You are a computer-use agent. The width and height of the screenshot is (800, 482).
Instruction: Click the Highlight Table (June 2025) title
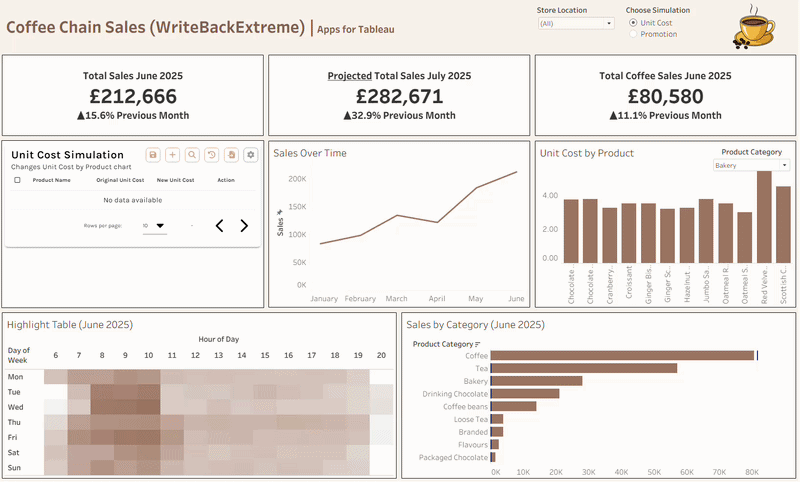(70, 325)
